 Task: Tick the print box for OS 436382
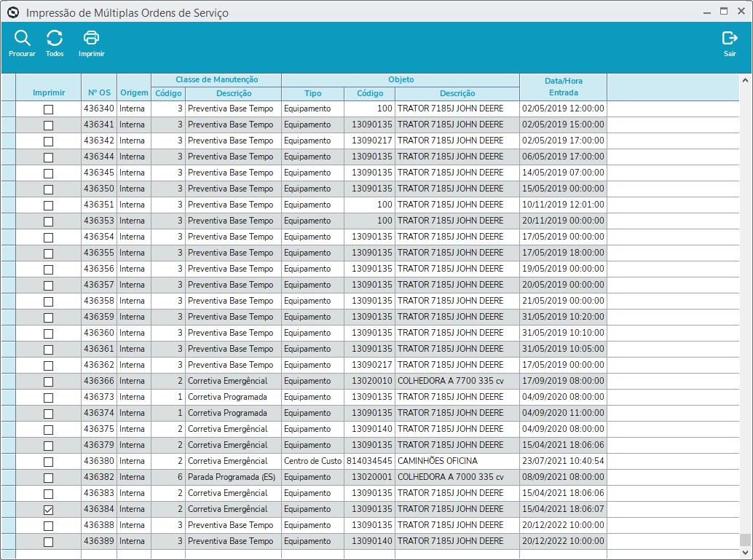pos(49,478)
